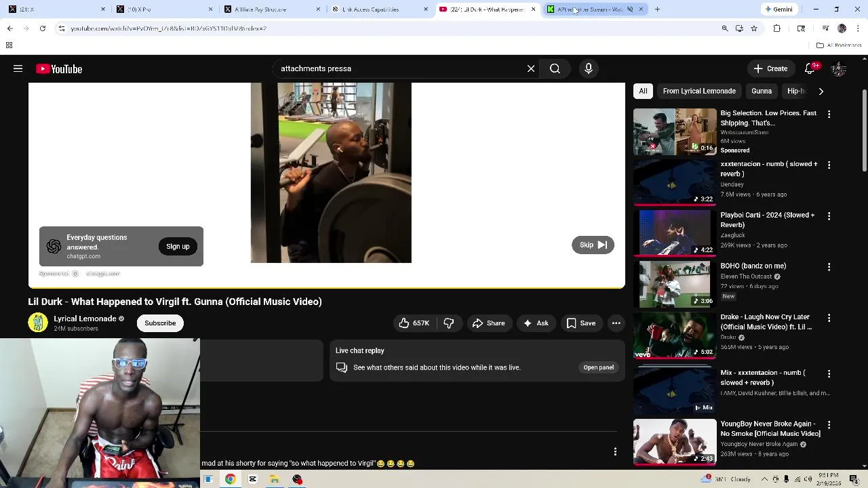Image resolution: width=868 pixels, height=488 pixels.
Task: Open Chrome three-dot menu
Action: 859,28
